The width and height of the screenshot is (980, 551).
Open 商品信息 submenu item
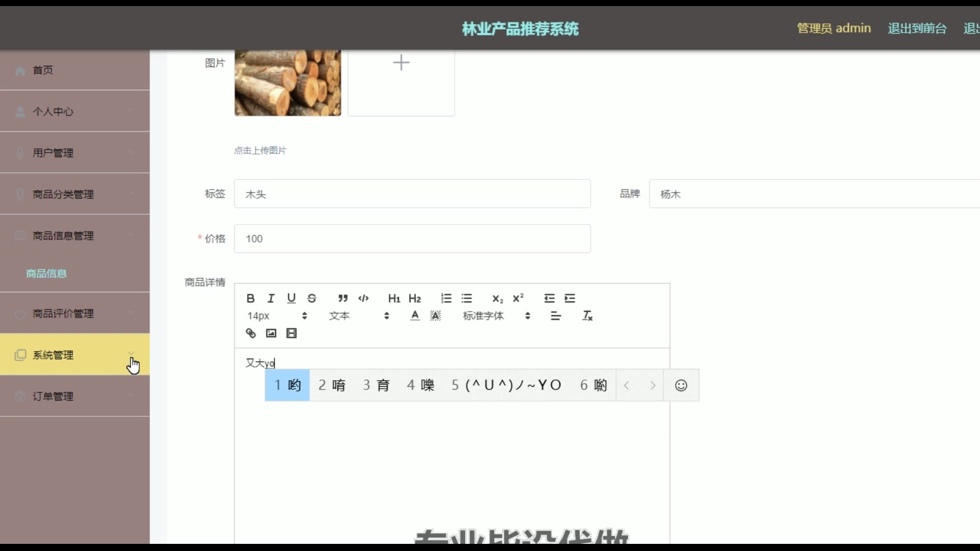[46, 273]
